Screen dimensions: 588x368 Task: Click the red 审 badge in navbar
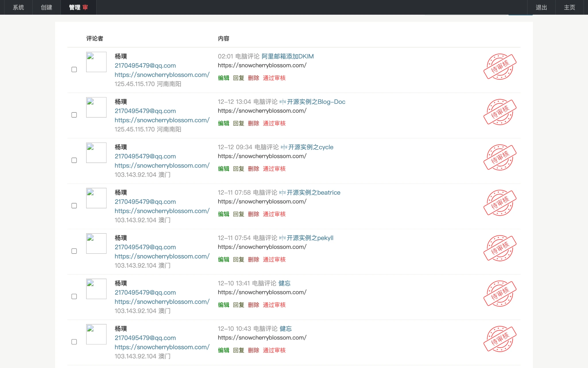[x=85, y=7]
